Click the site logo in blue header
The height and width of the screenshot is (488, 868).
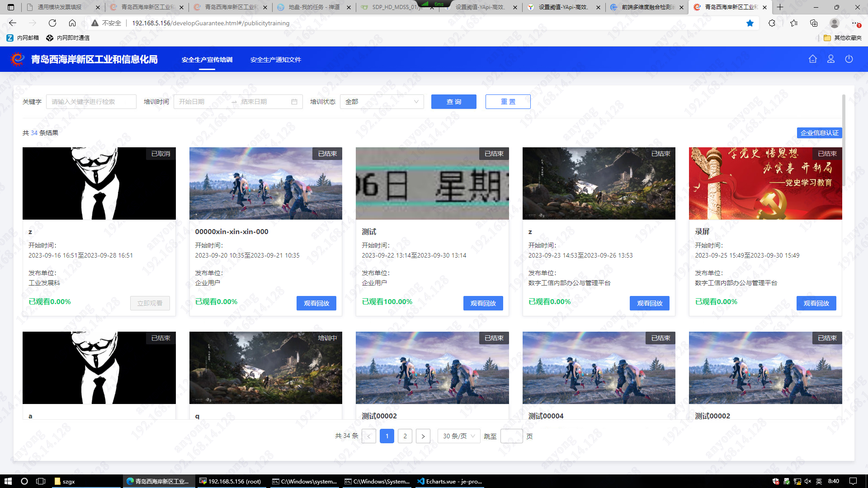point(17,59)
